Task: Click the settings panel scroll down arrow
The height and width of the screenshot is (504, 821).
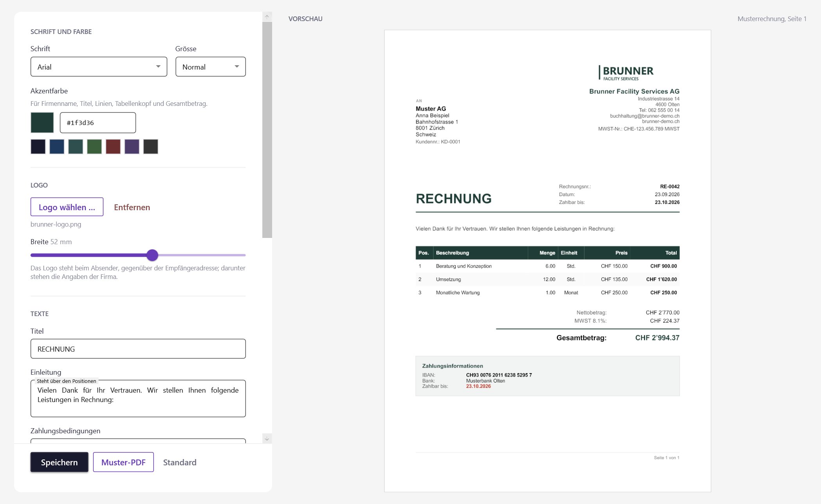Action: click(x=267, y=439)
